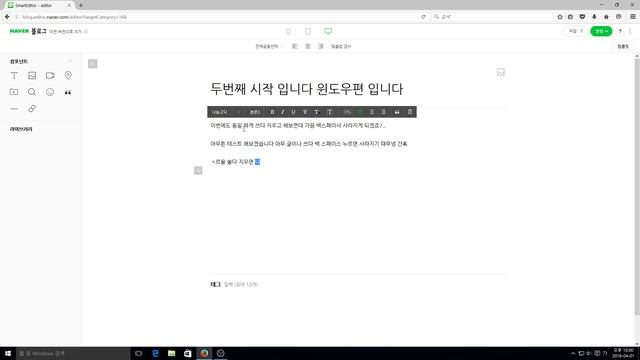The image size is (640, 360).
Task: Align whole document center from top bar
Action: click(308, 47)
